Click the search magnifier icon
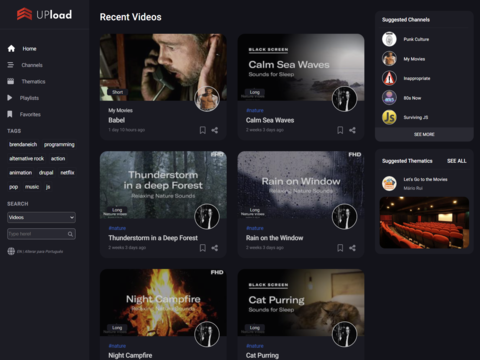Viewport: 480px width, 360px height. pyautogui.click(x=70, y=234)
